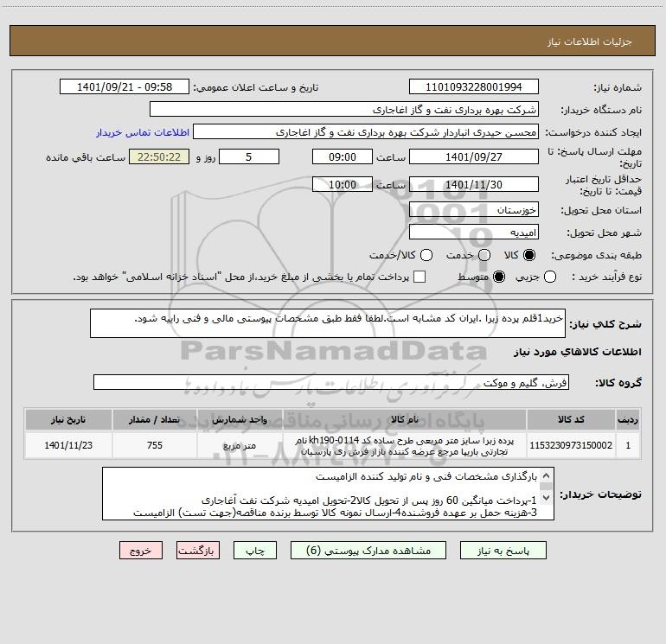The image size is (666, 644).
Task: Select product code cell 1153230973150002
Action: pos(571,445)
